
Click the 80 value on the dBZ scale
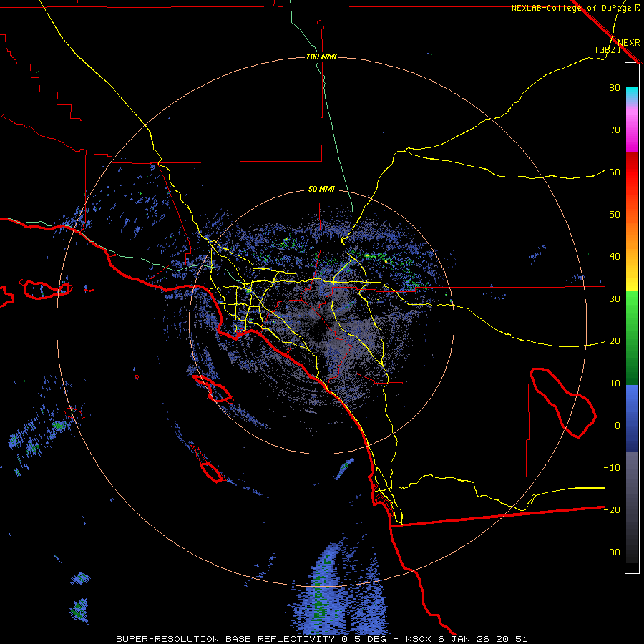(615, 88)
